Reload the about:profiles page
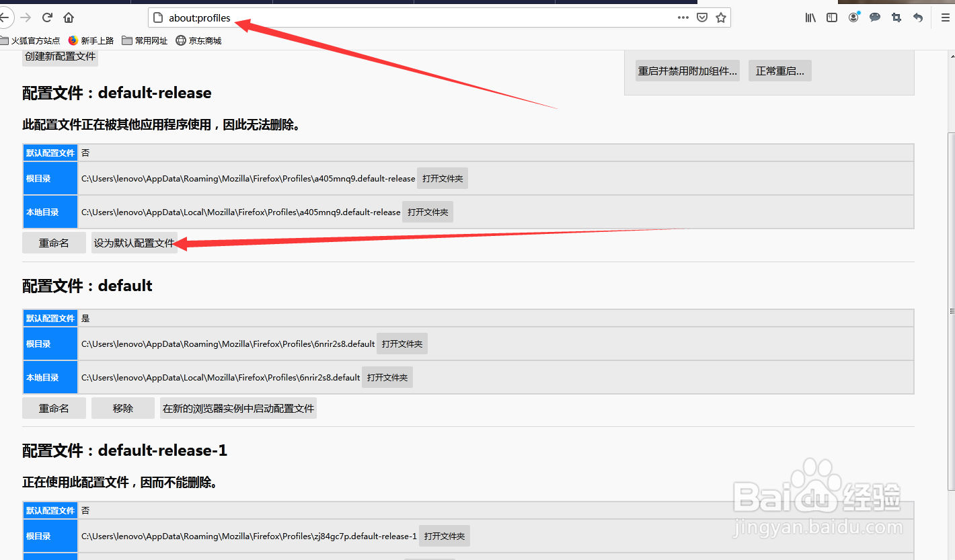 coord(47,17)
